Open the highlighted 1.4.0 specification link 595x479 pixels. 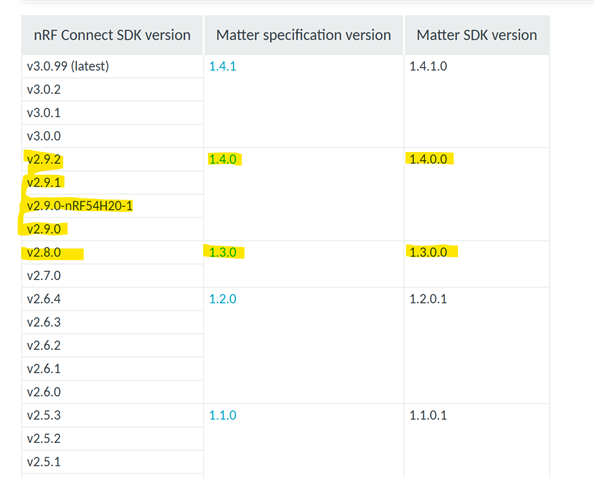click(x=223, y=159)
